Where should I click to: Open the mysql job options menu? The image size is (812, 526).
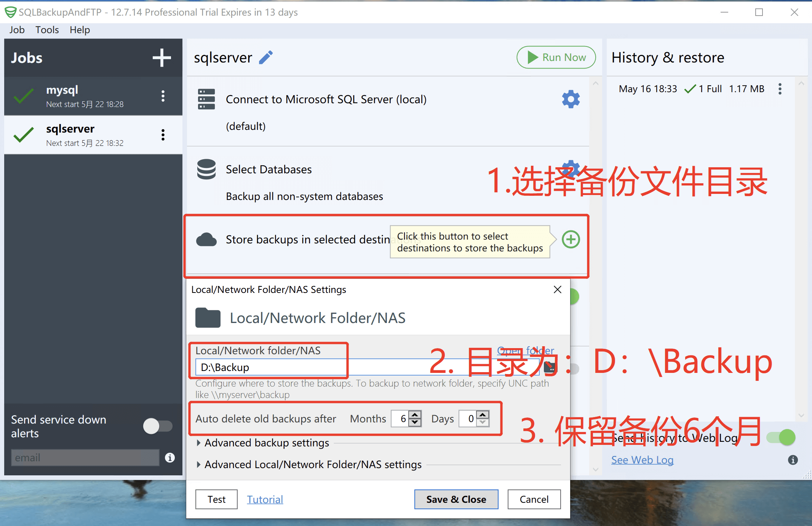163,96
